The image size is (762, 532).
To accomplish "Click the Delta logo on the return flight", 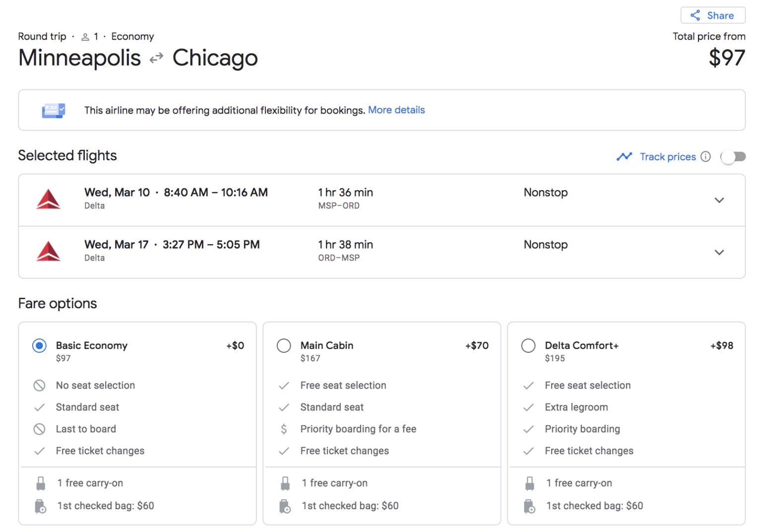I will coord(48,252).
